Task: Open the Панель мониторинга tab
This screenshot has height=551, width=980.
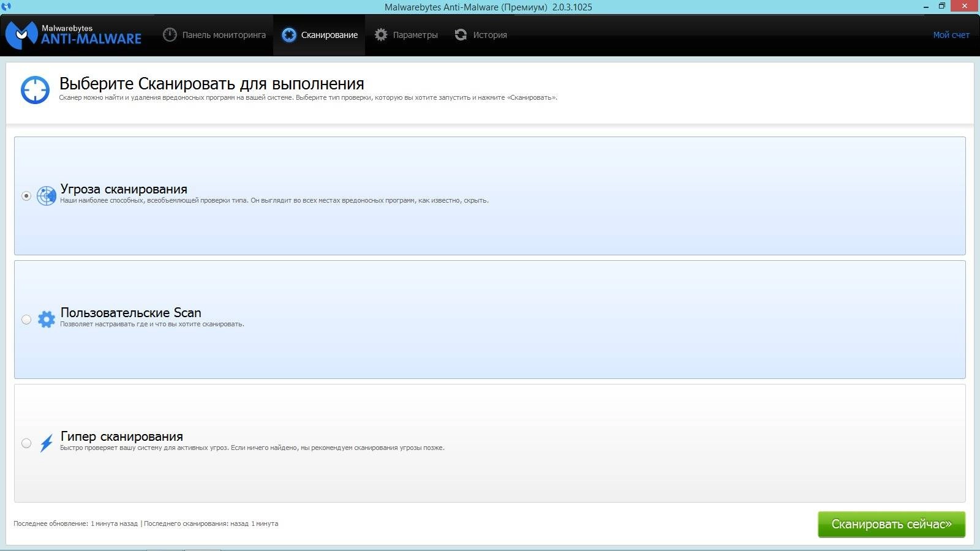Action: point(214,35)
